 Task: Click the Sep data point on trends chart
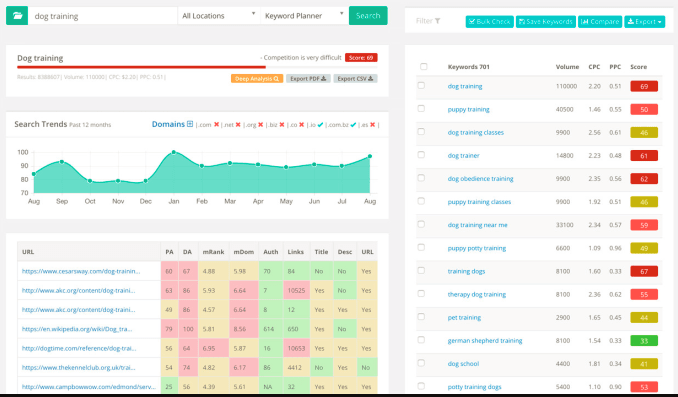click(62, 162)
